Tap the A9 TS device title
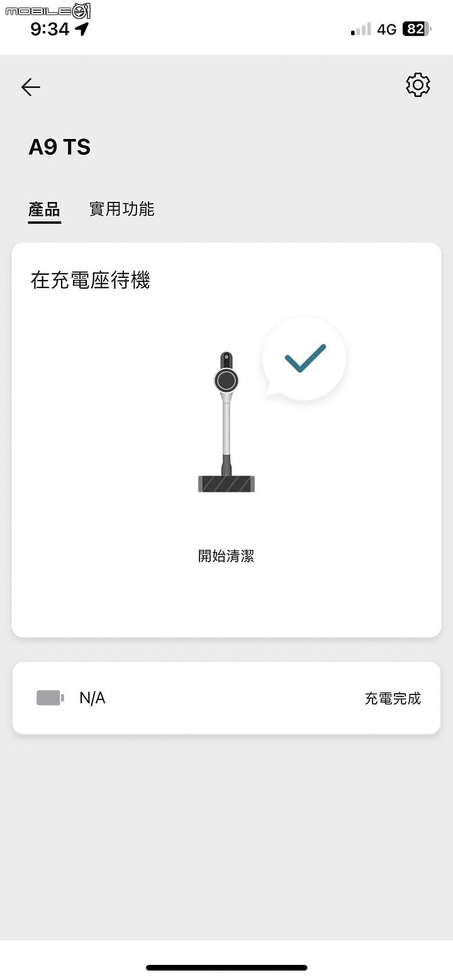Image resolution: width=453 pixels, height=980 pixels. pyautogui.click(x=60, y=147)
